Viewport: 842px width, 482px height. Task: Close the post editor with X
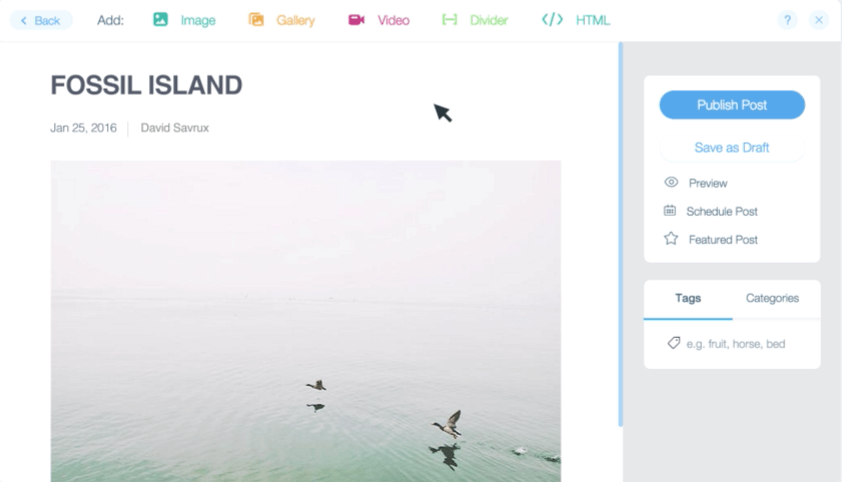[818, 20]
